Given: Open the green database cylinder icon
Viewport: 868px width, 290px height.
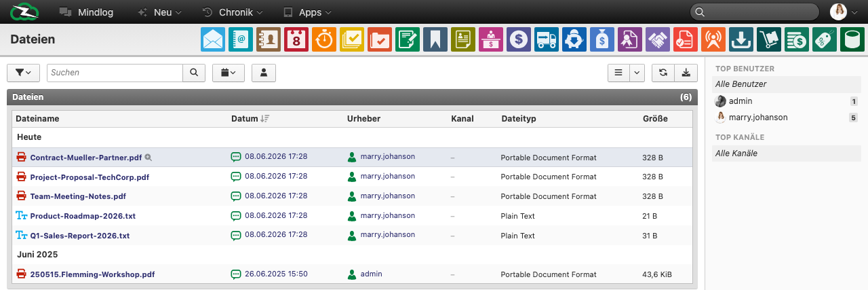Looking at the screenshot, I should coord(852,39).
